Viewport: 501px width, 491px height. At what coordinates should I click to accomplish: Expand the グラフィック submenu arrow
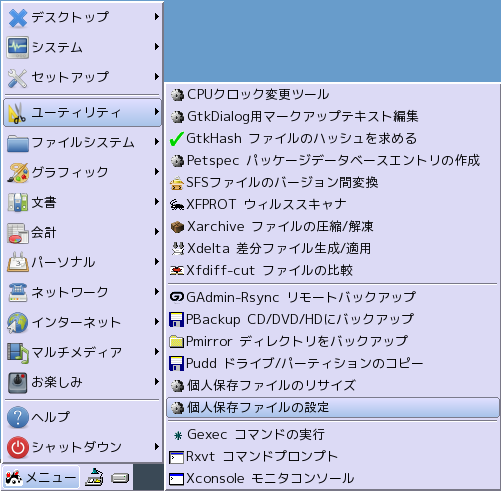point(157,172)
